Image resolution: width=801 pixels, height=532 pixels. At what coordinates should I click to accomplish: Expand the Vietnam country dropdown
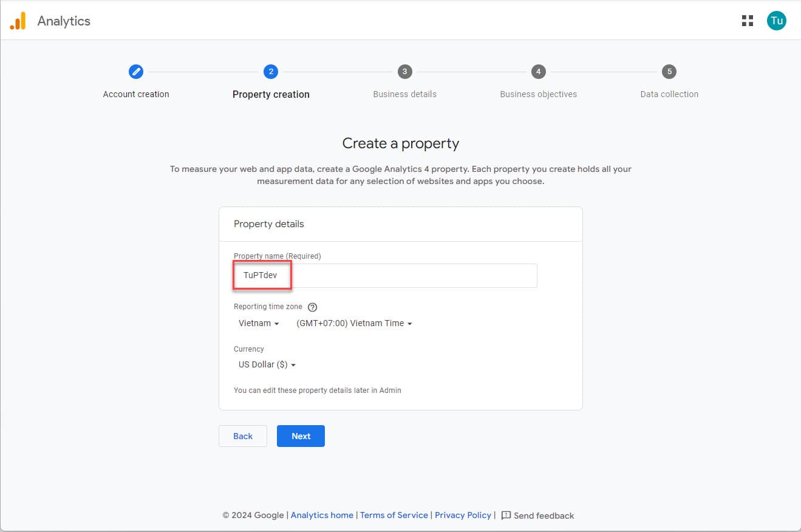(x=259, y=324)
